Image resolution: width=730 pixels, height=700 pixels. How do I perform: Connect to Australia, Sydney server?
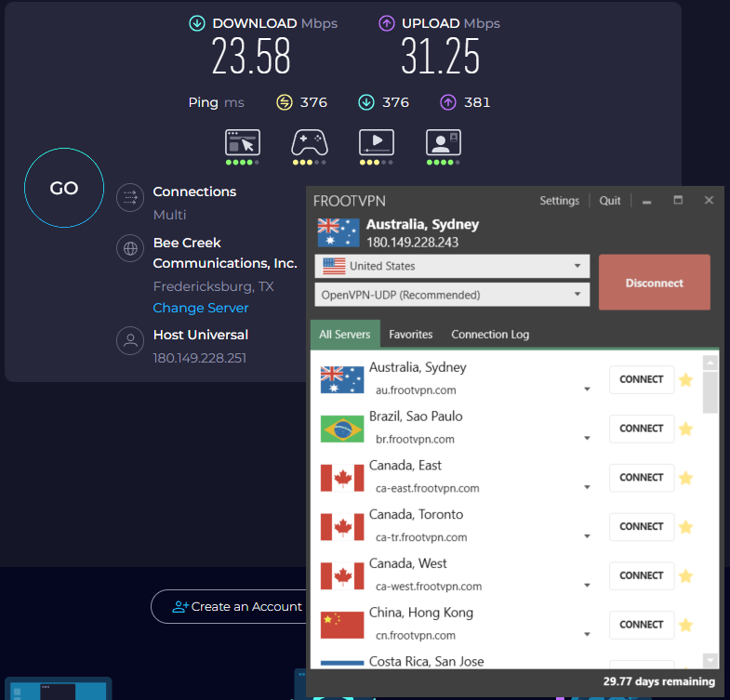point(642,380)
